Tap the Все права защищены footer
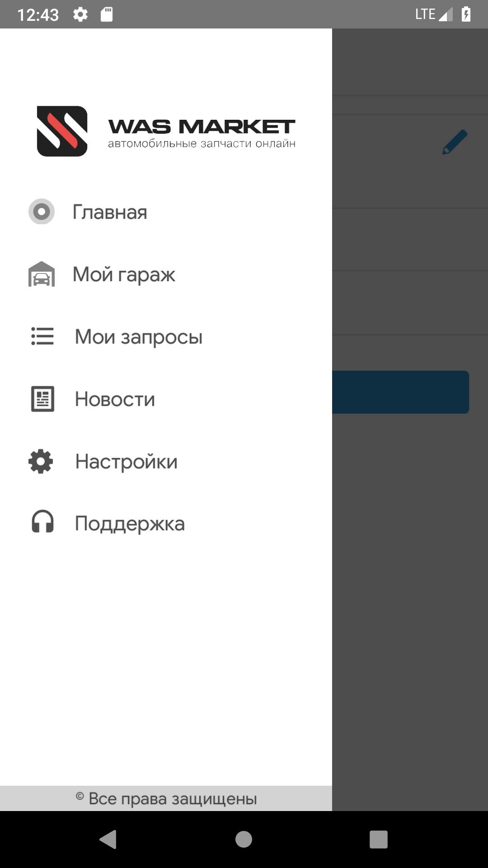Viewport: 488px width, 868px height. (x=166, y=798)
